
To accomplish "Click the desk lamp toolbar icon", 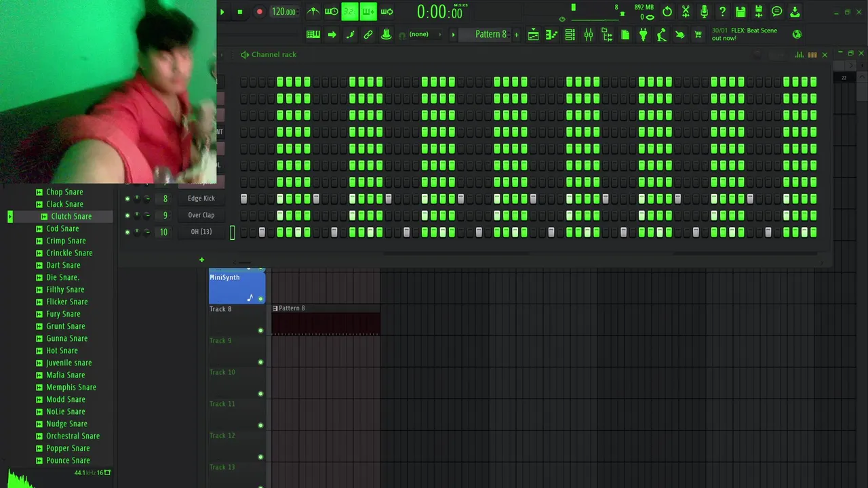I will tap(662, 35).
